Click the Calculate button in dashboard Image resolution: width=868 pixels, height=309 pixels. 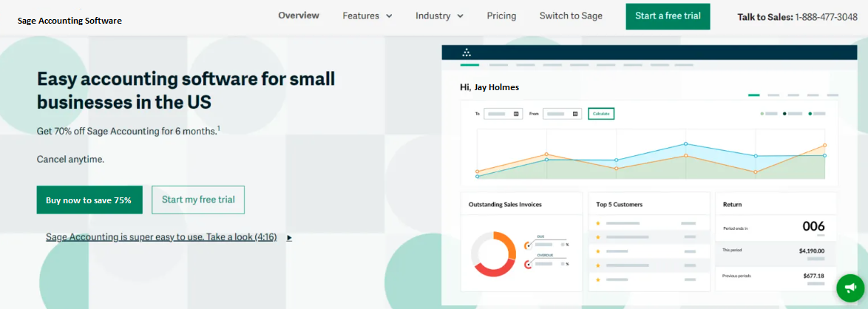(x=601, y=114)
